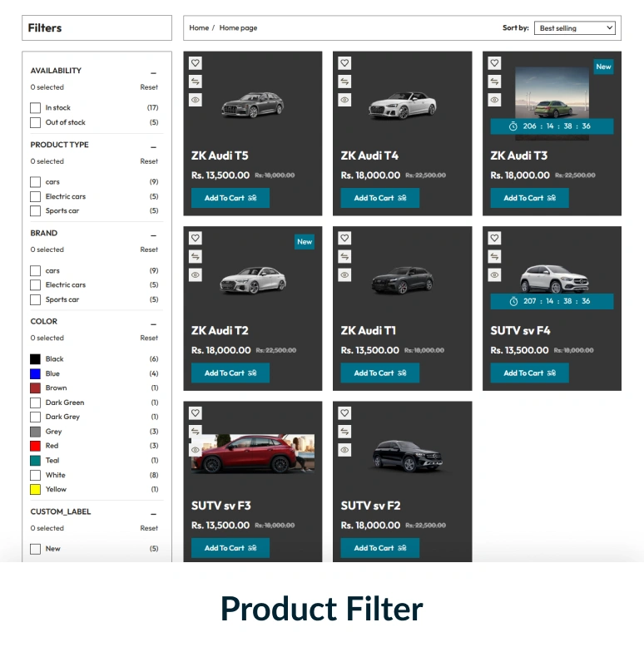Screen dimensions: 644x652
Task: Reset the Availability filter
Action: 149,87
